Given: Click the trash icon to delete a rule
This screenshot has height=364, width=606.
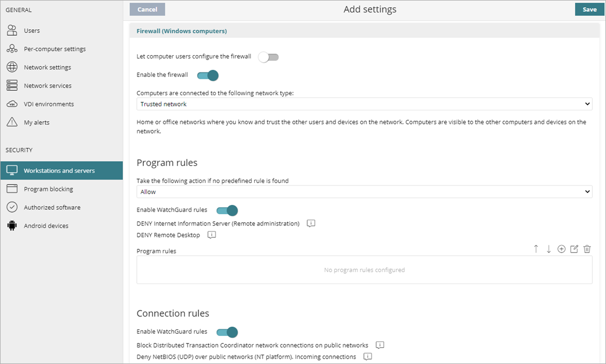Looking at the screenshot, I should (587, 249).
